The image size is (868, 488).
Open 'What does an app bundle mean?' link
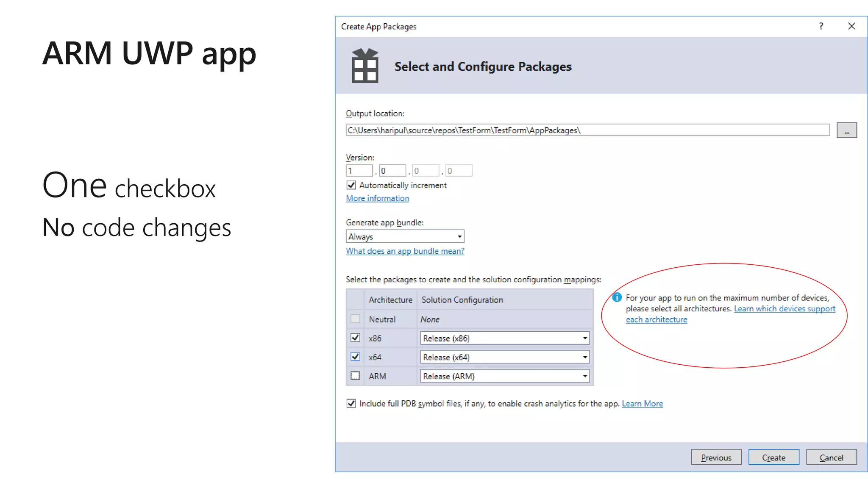(x=405, y=251)
